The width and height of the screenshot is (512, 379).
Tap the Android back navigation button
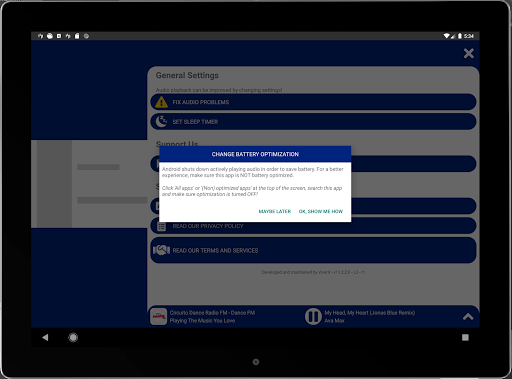[x=45, y=337]
